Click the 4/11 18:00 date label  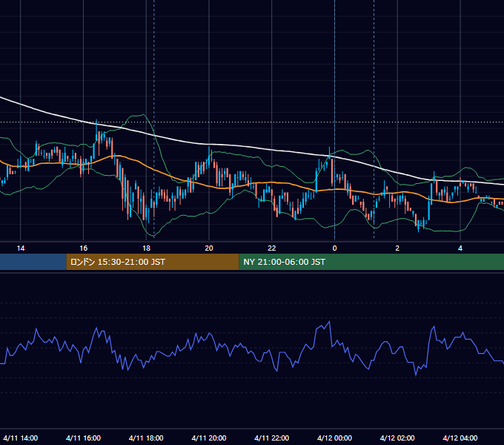point(146,438)
